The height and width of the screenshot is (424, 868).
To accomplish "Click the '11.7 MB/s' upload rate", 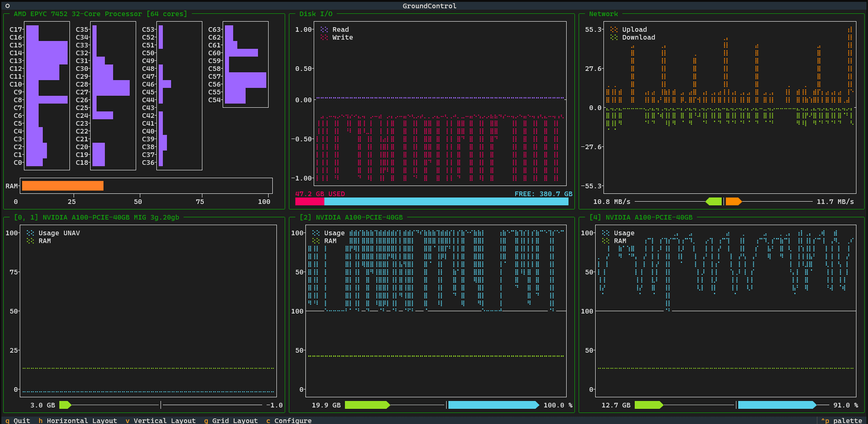I will (x=835, y=202).
